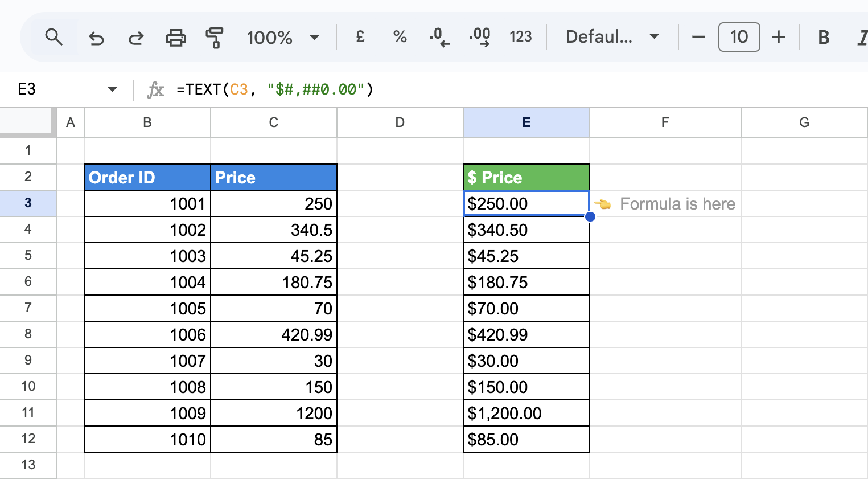Click the undo arrow icon
Image resolution: width=868 pixels, height=479 pixels.
[x=96, y=38]
